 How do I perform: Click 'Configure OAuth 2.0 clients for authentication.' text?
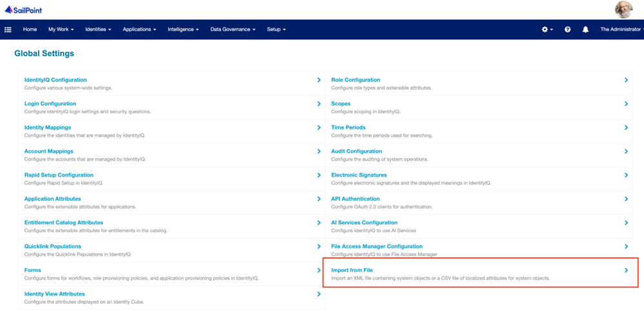click(382, 207)
